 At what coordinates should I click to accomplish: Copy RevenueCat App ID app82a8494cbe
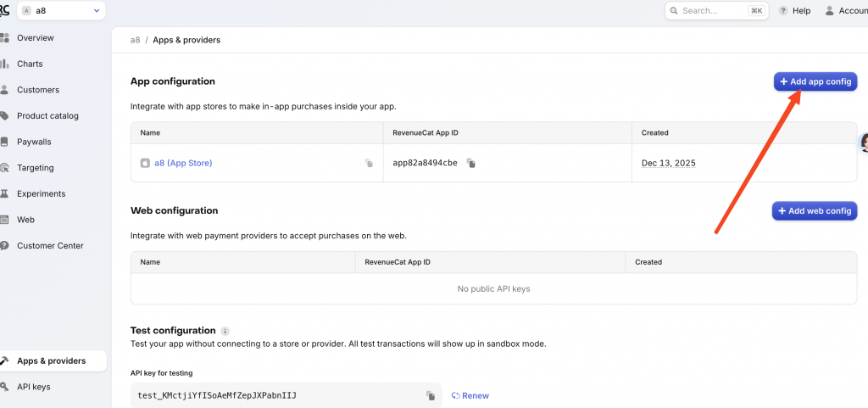pyautogui.click(x=471, y=163)
